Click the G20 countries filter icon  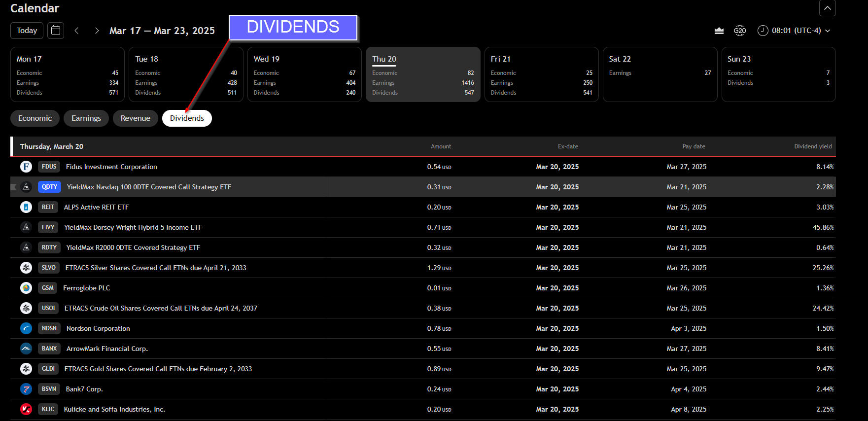pos(739,31)
